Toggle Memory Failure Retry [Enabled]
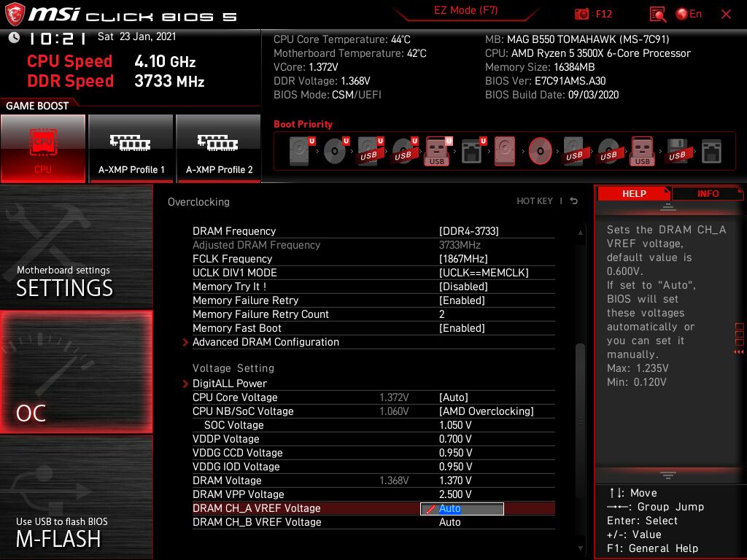Screen dimensions: 747x560 373,300
